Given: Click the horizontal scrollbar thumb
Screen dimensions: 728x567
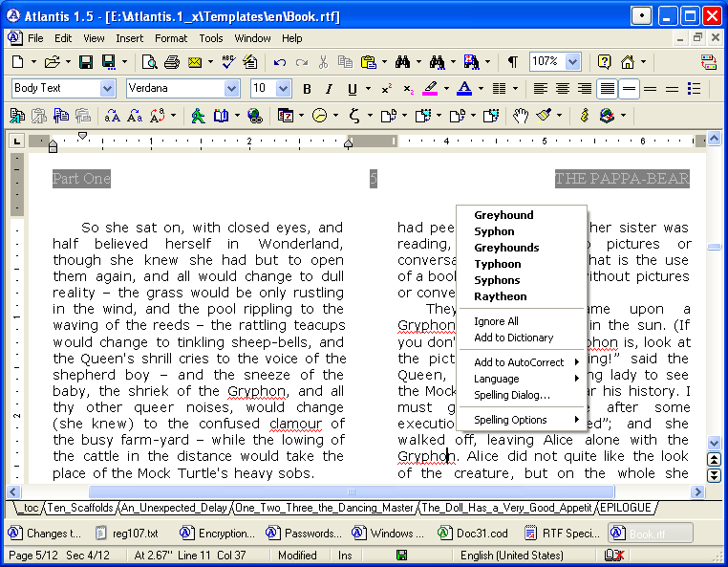Looking at the screenshot, I should [x=352, y=491].
